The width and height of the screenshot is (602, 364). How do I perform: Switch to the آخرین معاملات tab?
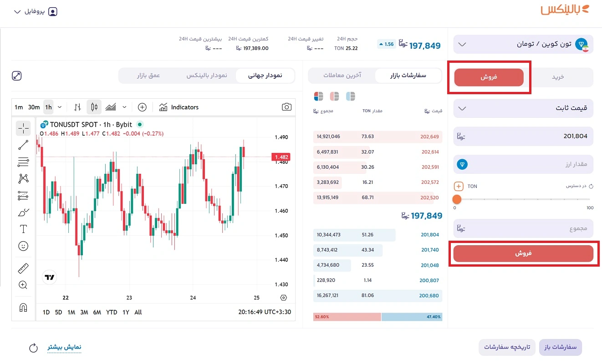coord(342,76)
